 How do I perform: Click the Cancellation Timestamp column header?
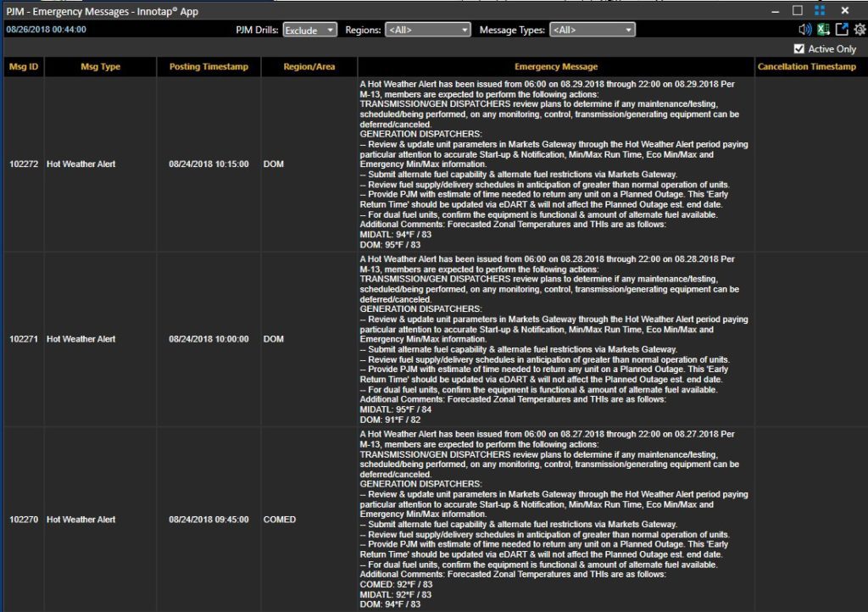[807, 66]
